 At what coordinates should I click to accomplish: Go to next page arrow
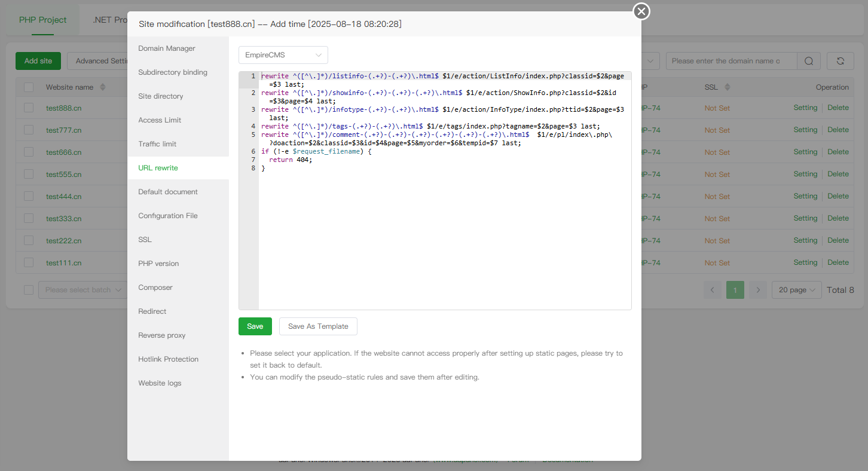tap(758, 290)
